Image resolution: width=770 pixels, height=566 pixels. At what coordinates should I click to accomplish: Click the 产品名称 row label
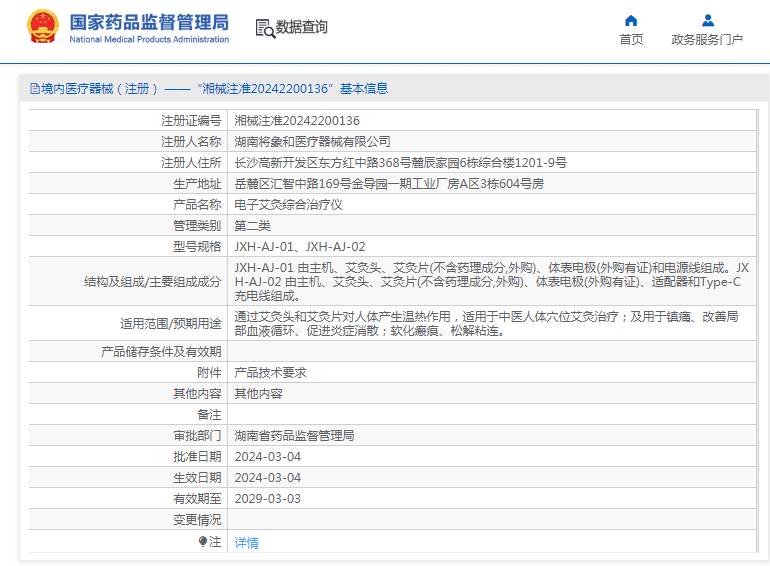coord(197,205)
